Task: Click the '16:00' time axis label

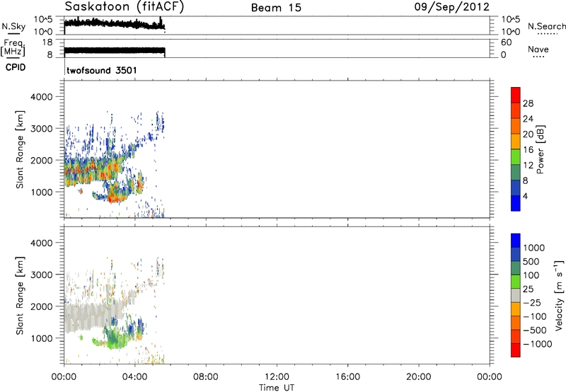Action: tap(347, 377)
